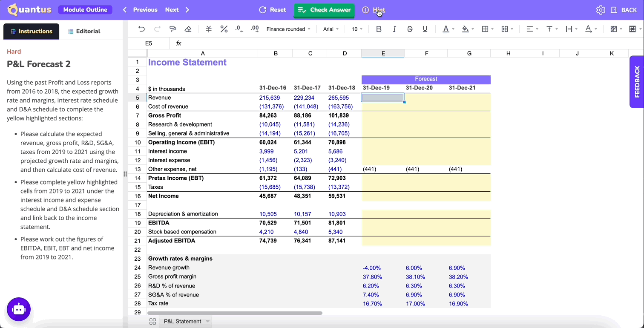Open the all sheets grid icon

pos(152,321)
